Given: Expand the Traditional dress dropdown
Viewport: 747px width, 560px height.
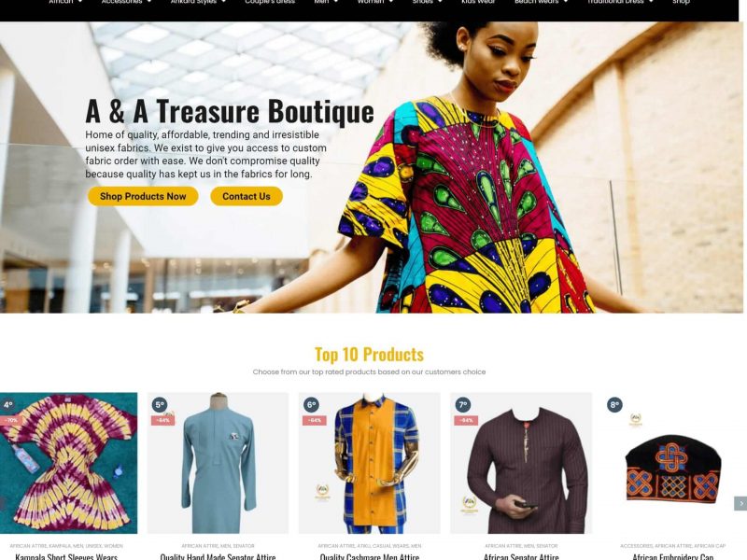Looking at the screenshot, I should [651, 2].
